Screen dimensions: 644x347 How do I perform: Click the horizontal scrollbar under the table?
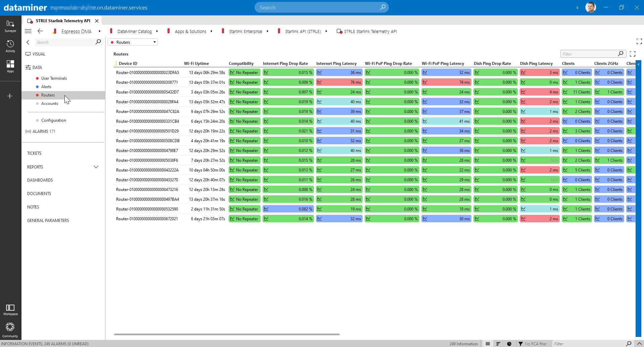(227, 334)
